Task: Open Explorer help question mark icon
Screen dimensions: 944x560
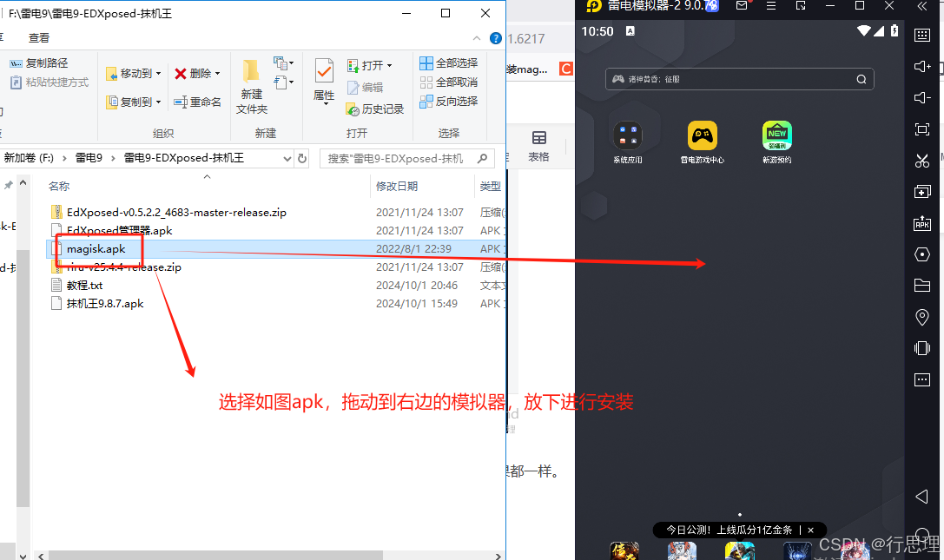Action: click(x=496, y=38)
